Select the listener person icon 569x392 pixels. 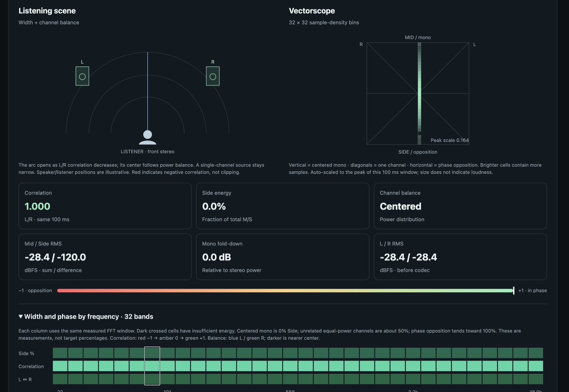pyautogui.click(x=147, y=137)
